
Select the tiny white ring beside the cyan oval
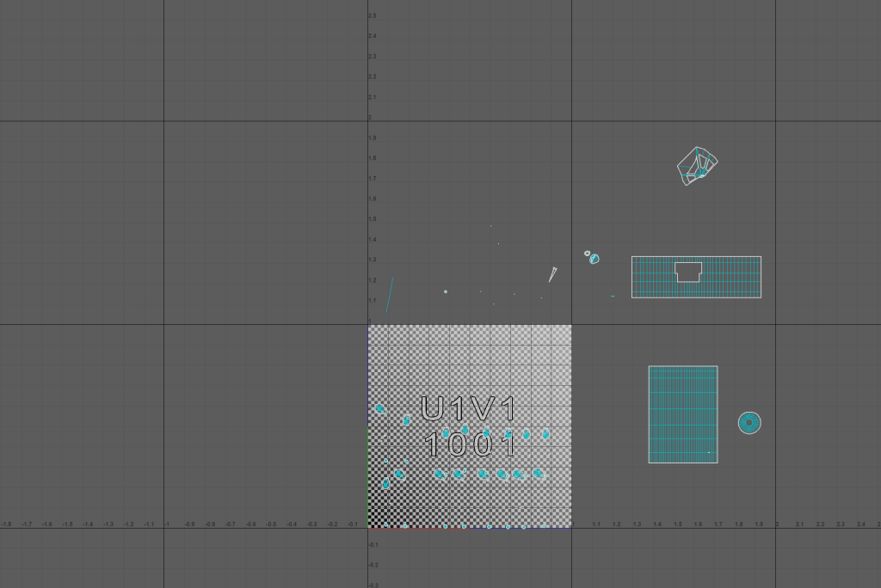(588, 254)
